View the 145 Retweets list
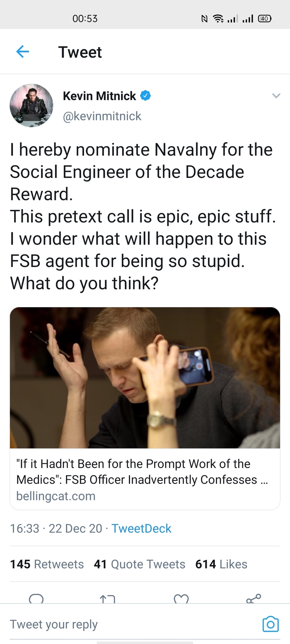The height and width of the screenshot is (644, 290). point(47,564)
